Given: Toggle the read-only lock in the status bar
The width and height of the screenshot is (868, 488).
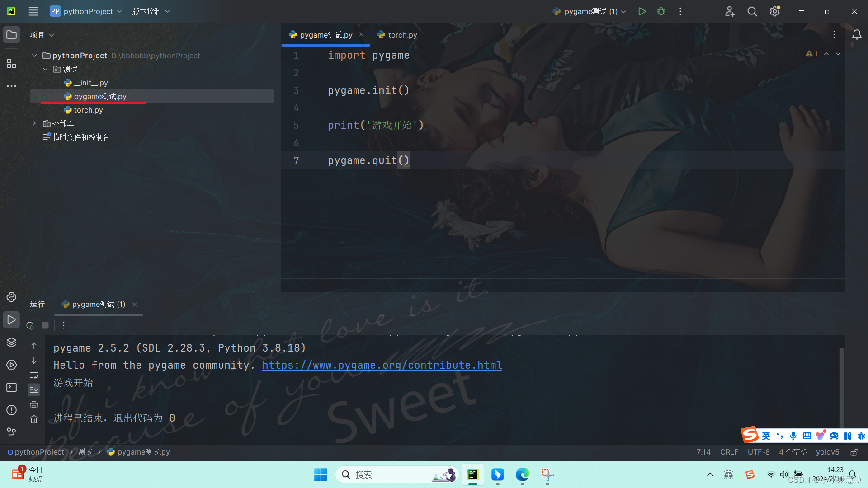Looking at the screenshot, I should [854, 452].
